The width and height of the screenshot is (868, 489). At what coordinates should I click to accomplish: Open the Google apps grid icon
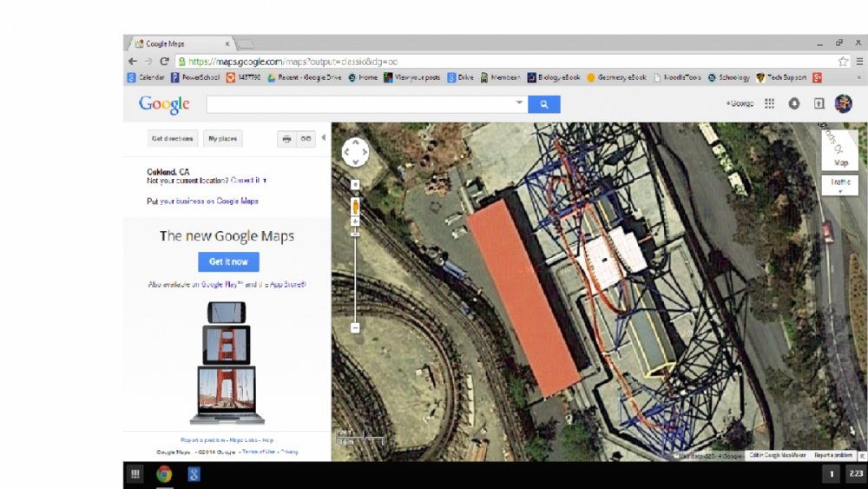point(769,103)
